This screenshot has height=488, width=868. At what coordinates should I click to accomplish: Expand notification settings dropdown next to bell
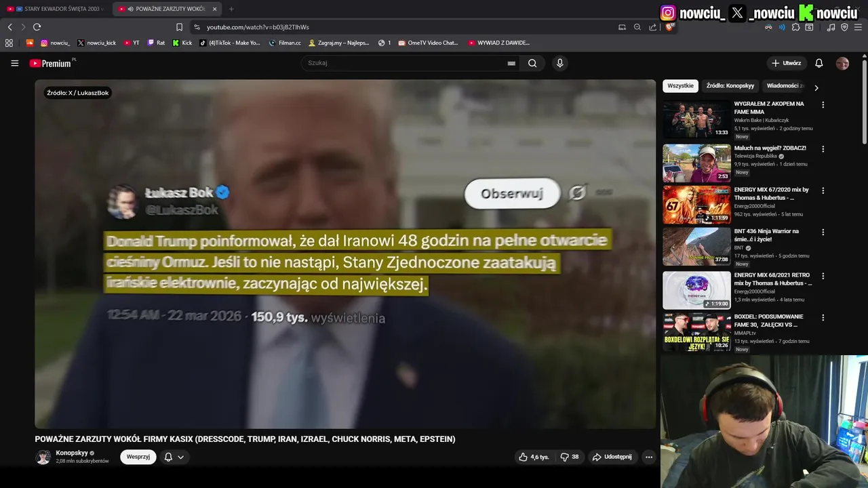tap(180, 457)
